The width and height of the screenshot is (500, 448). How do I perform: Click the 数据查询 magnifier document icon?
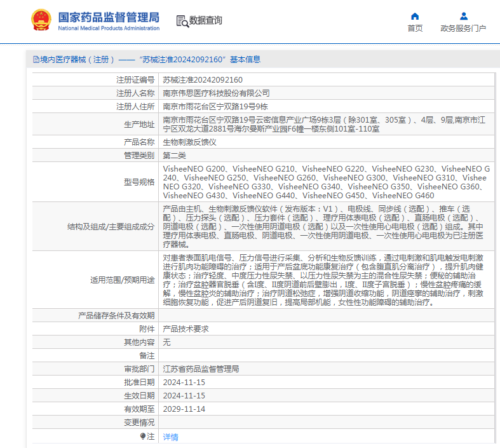pyautogui.click(x=182, y=21)
